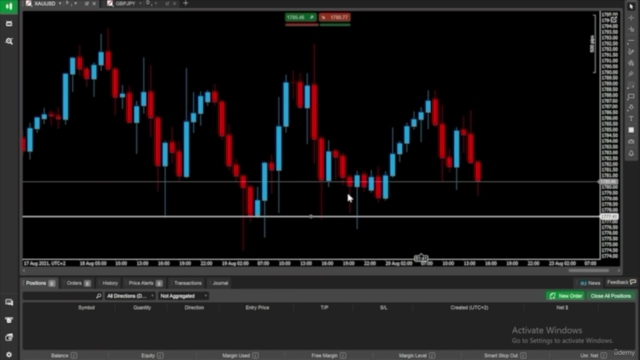This screenshot has width=640, height=360.
Task: Click the positions search input field
Action: click(x=62, y=296)
